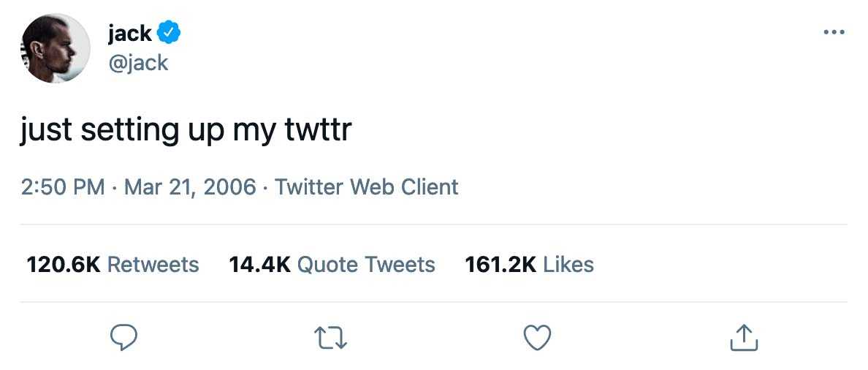Click the display name jack

(129, 33)
